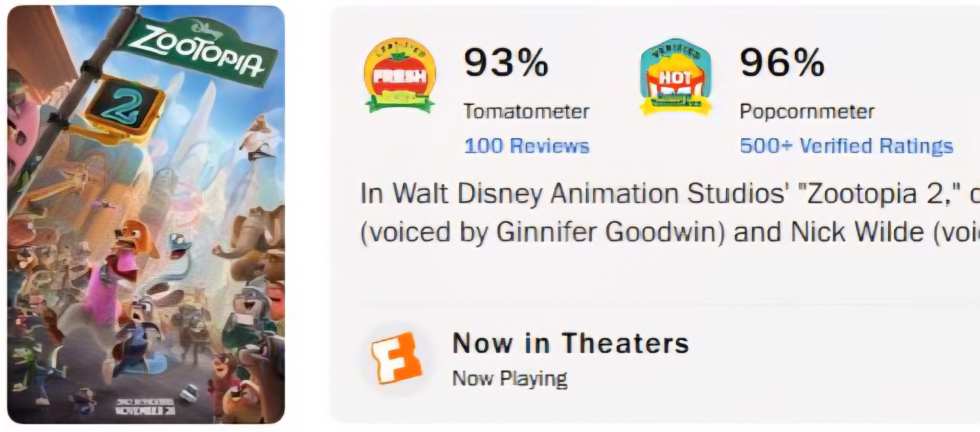
Task: Click the Tomatometer label
Action: click(526, 111)
